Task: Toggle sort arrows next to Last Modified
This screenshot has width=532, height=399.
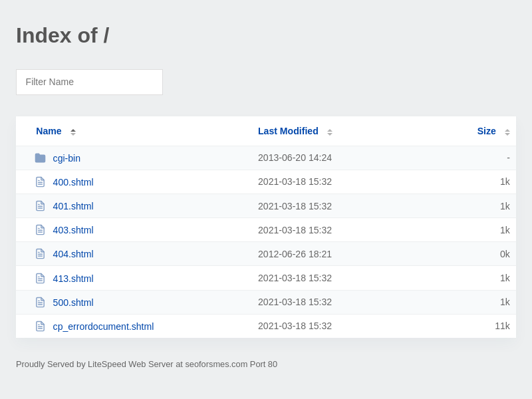Action: (x=330, y=132)
